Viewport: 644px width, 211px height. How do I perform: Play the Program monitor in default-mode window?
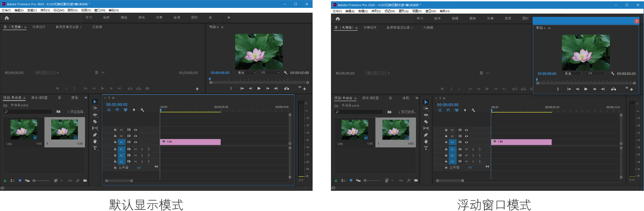(259, 89)
